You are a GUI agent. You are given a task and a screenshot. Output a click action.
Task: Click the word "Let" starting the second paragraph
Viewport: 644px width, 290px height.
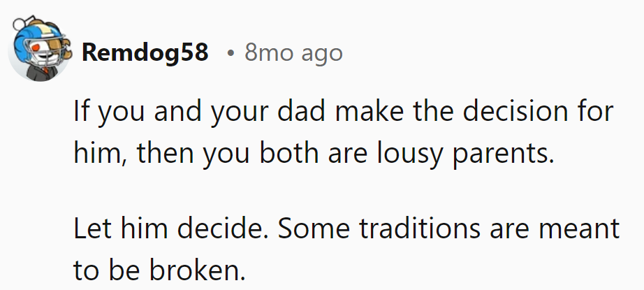pos(89,229)
